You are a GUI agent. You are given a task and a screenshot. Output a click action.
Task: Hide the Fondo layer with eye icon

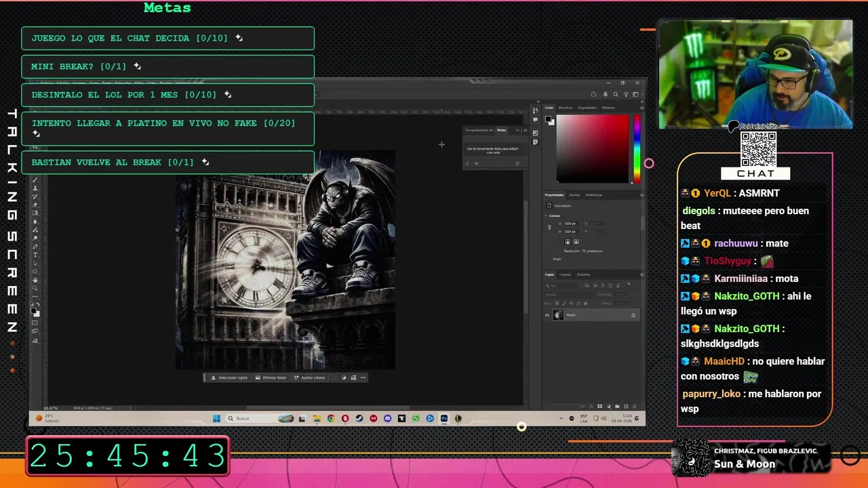point(547,315)
